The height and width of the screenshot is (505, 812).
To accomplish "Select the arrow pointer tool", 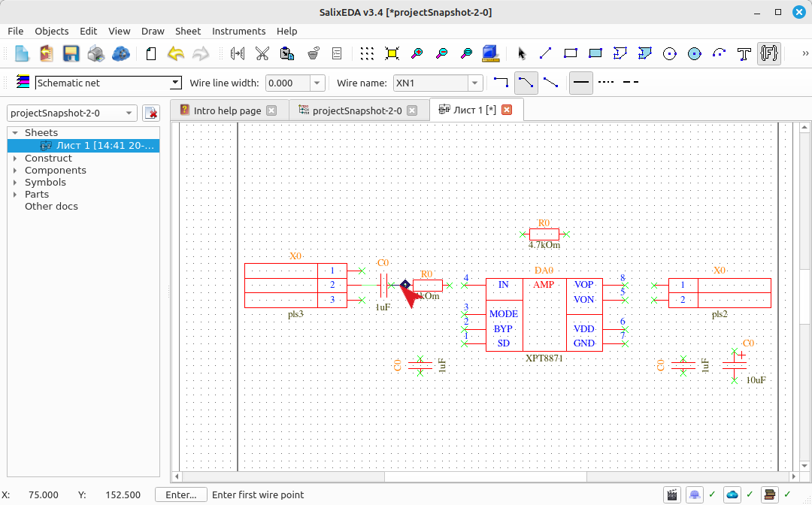I will [521, 54].
